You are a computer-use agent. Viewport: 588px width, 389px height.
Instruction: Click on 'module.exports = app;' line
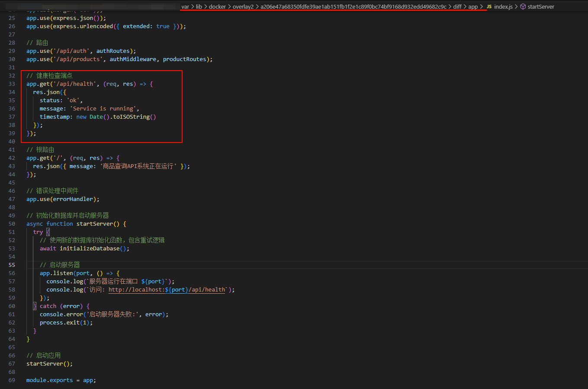click(61, 380)
